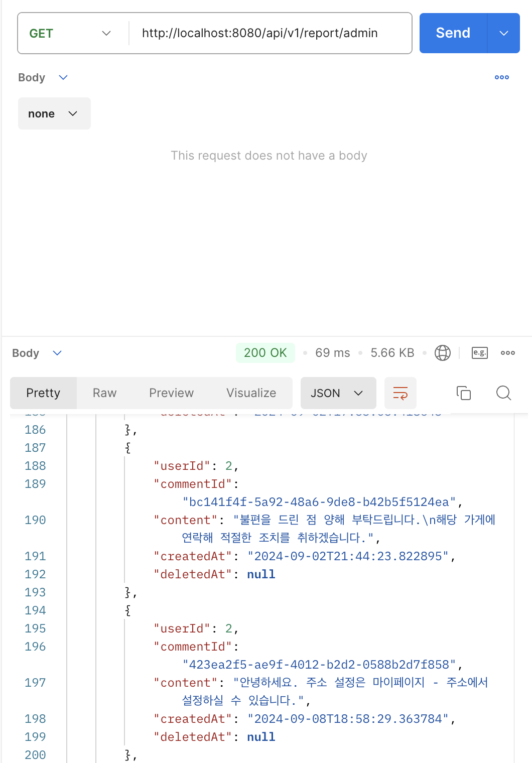Open the request more options ellipsis
Image resolution: width=532 pixels, height=763 pixels.
click(x=501, y=77)
